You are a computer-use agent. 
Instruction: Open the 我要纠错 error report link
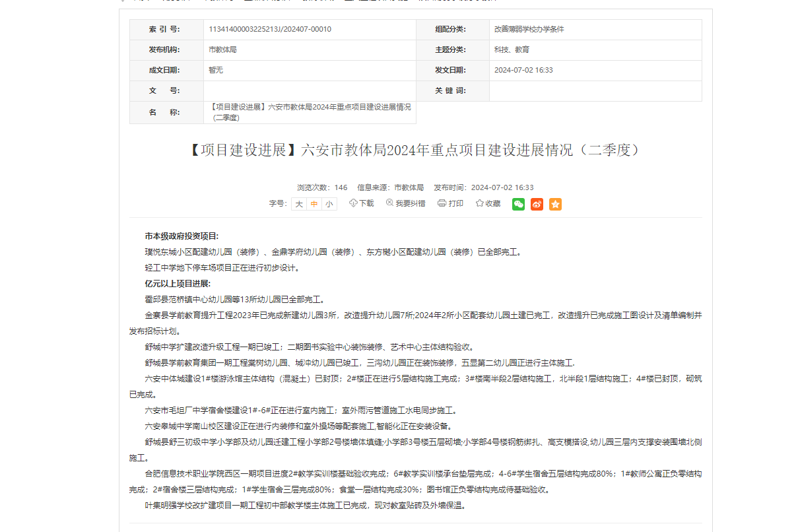405,203
